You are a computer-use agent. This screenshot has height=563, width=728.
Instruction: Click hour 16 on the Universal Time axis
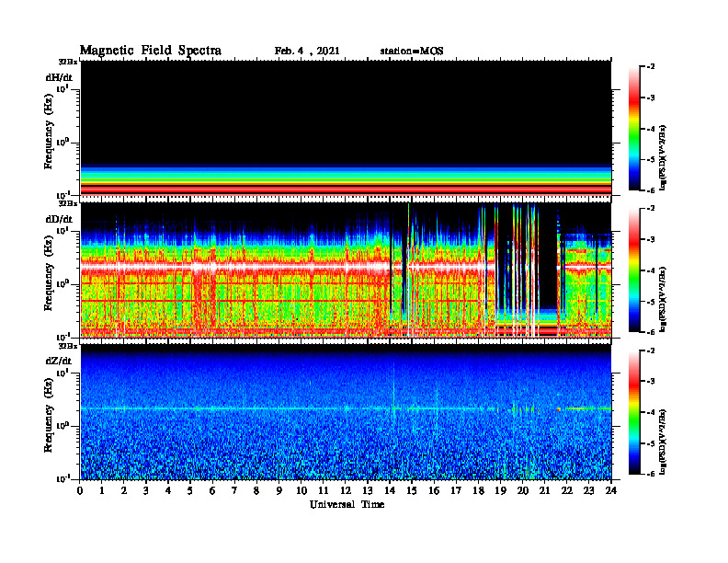point(434,491)
